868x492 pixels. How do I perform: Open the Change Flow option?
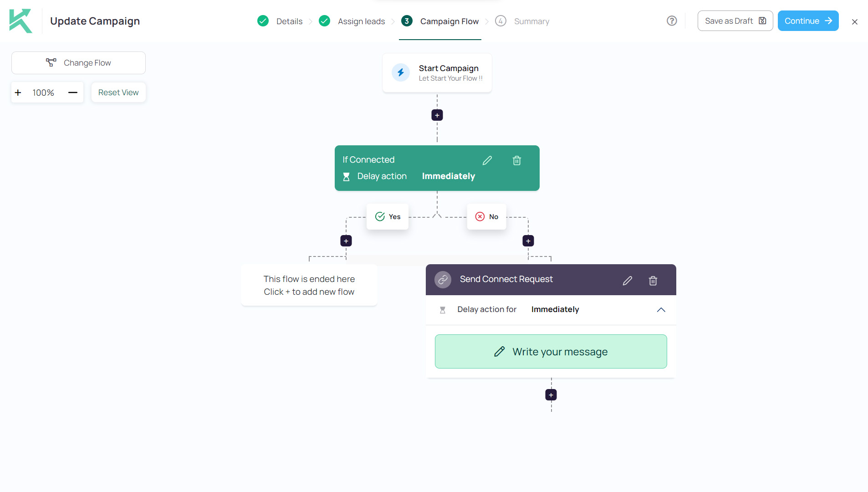click(78, 63)
